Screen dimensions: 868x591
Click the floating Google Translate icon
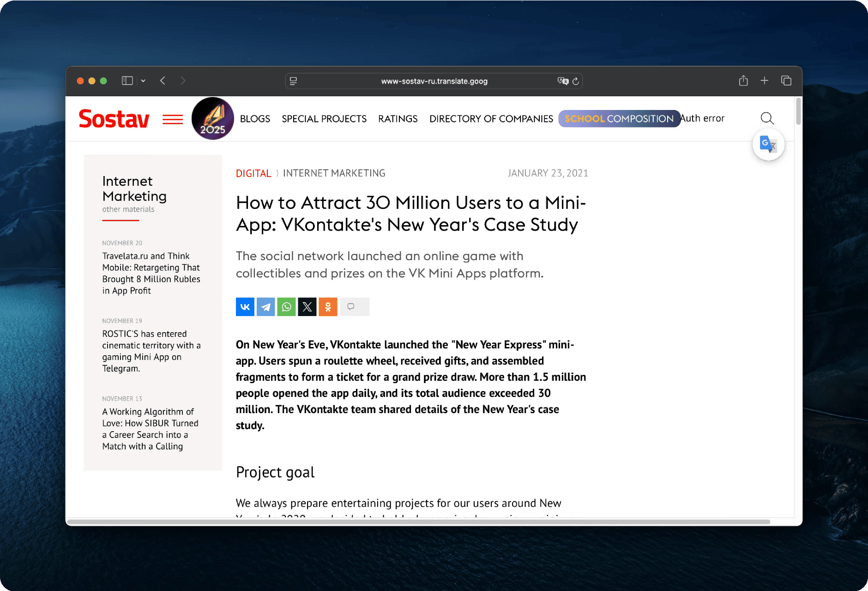point(768,145)
